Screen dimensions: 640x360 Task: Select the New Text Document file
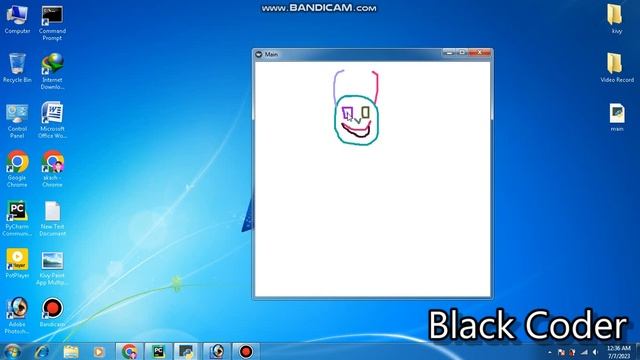point(52,218)
